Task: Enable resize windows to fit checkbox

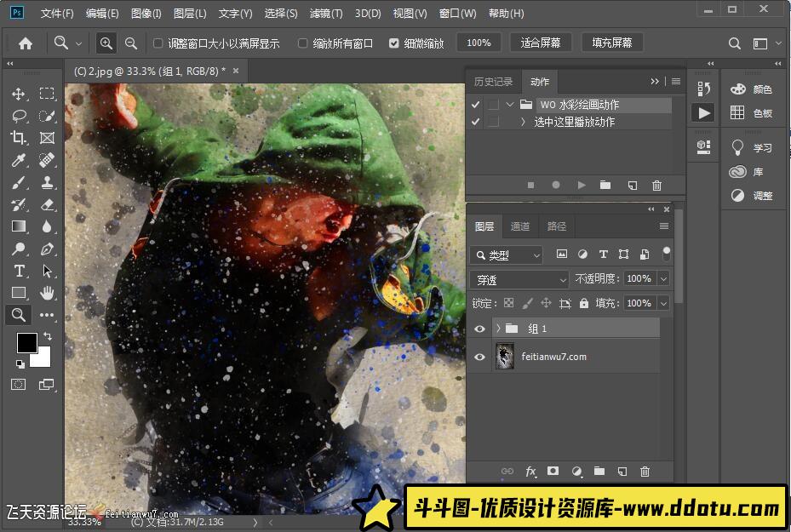Action: point(158,43)
